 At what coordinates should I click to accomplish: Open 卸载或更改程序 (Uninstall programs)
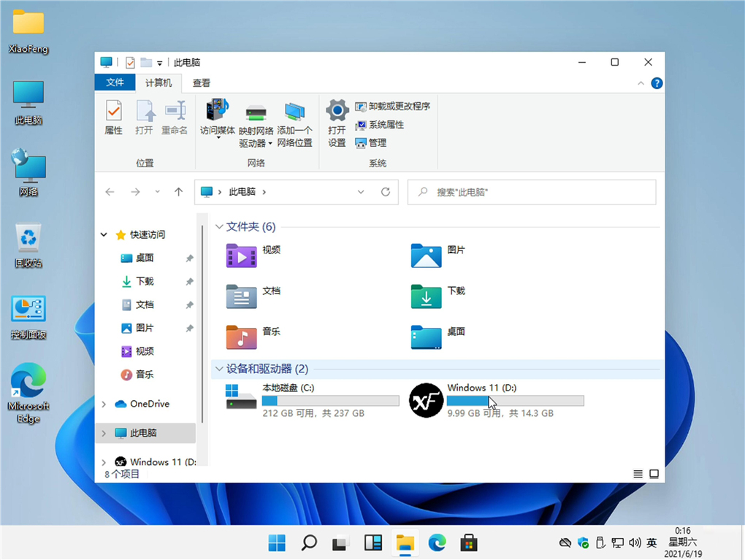coord(393,106)
